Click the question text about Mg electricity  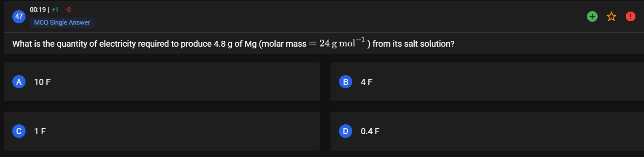click(233, 44)
